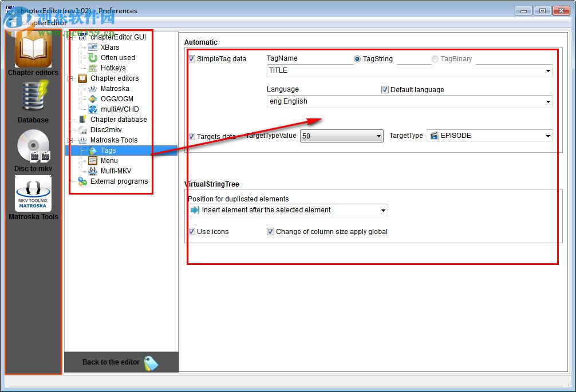Collapse the Chapter editors tree node
576x392 pixels.
coord(70,78)
